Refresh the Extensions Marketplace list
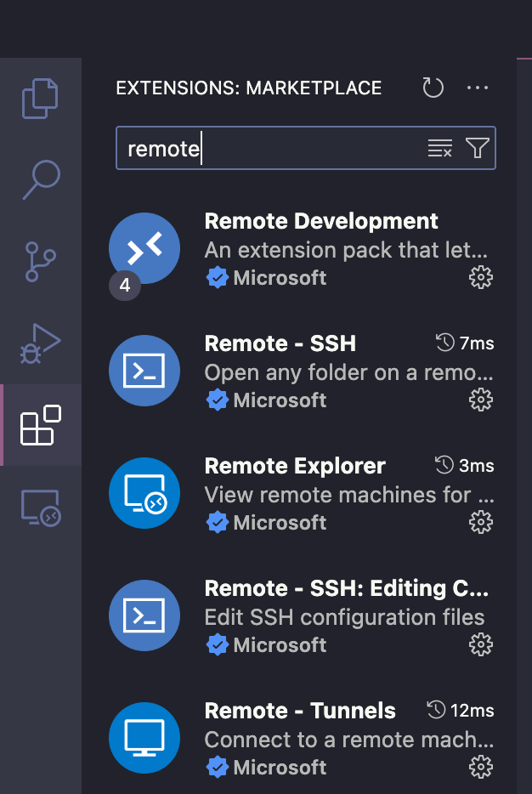This screenshot has width=532, height=794. point(433,88)
